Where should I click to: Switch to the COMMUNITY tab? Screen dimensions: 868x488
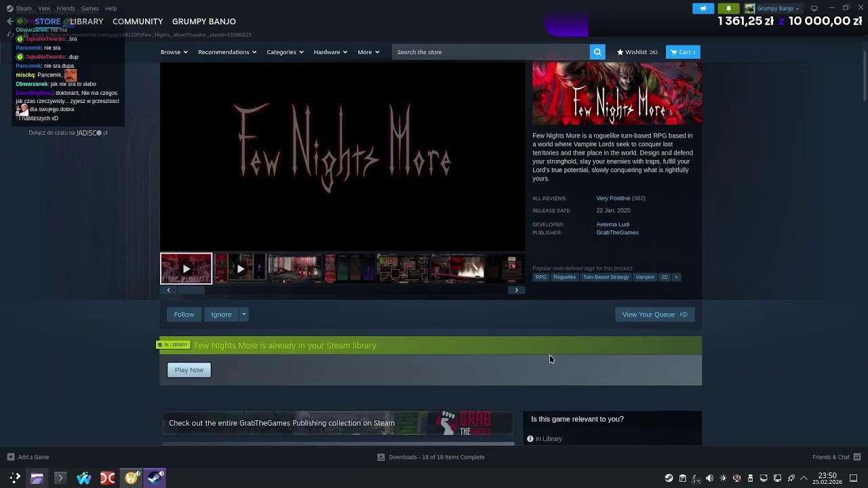click(x=138, y=22)
